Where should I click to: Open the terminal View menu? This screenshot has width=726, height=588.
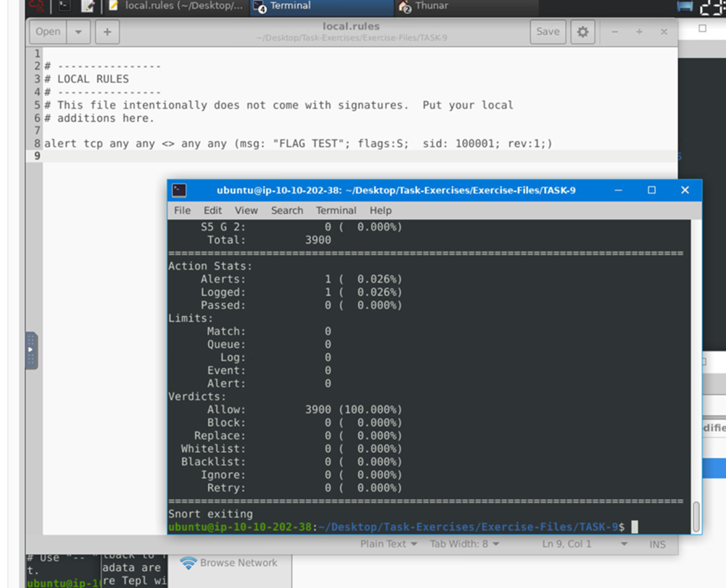[x=246, y=210]
